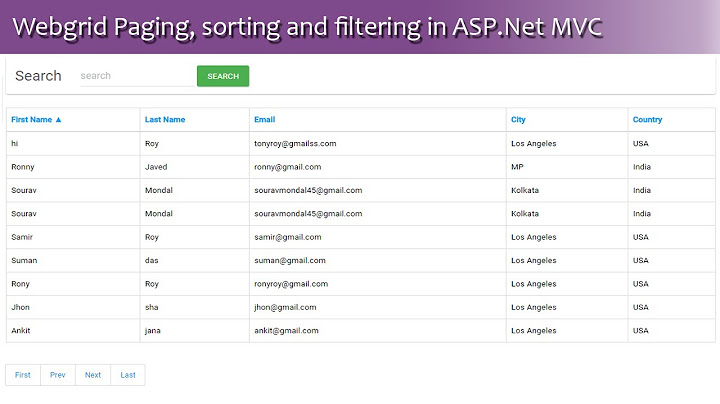This screenshot has height=404, width=720.
Task: Click the page title banner text
Action: [x=308, y=26]
